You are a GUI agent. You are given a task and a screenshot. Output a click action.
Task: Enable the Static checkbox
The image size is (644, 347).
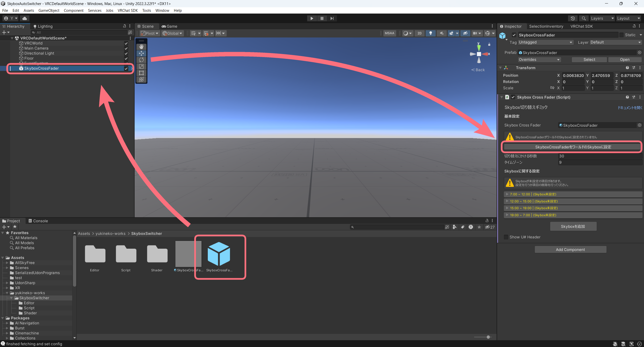[622, 35]
